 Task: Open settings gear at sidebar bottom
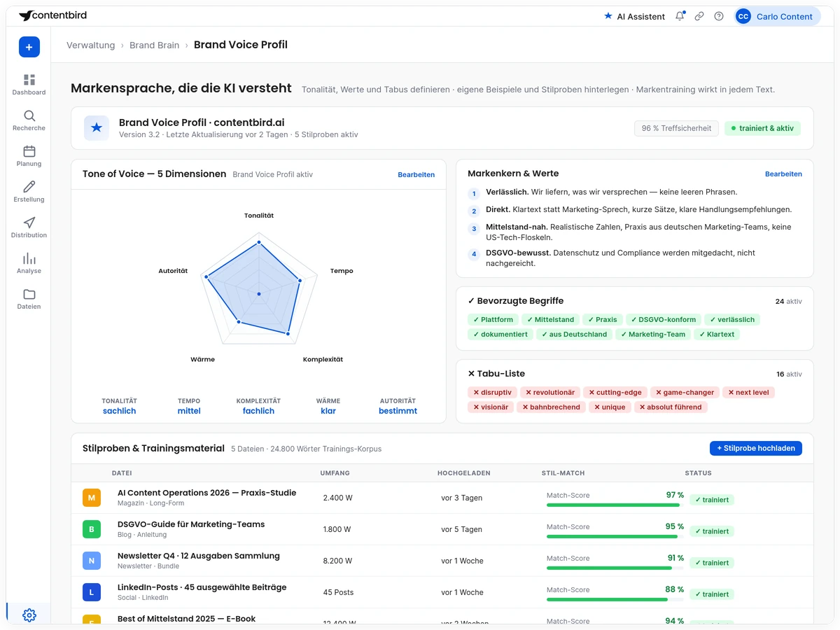29,615
